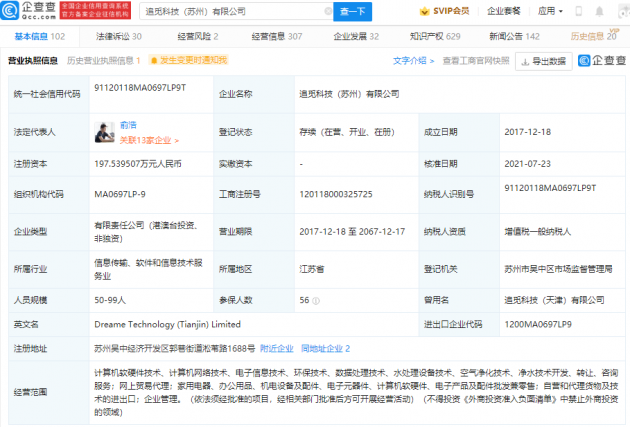Image resolution: width=630 pixels, height=427 pixels.
Task: Select registration status 存续（在营、开业、在册）
Action: pyautogui.click(x=347, y=132)
